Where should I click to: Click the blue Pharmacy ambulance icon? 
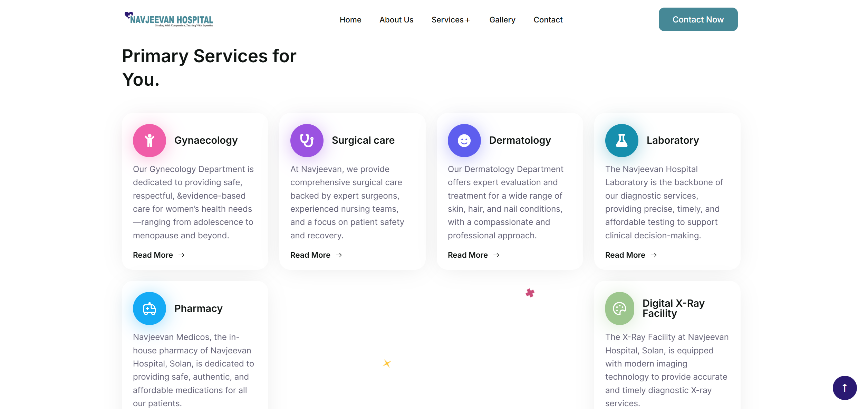[150, 308]
